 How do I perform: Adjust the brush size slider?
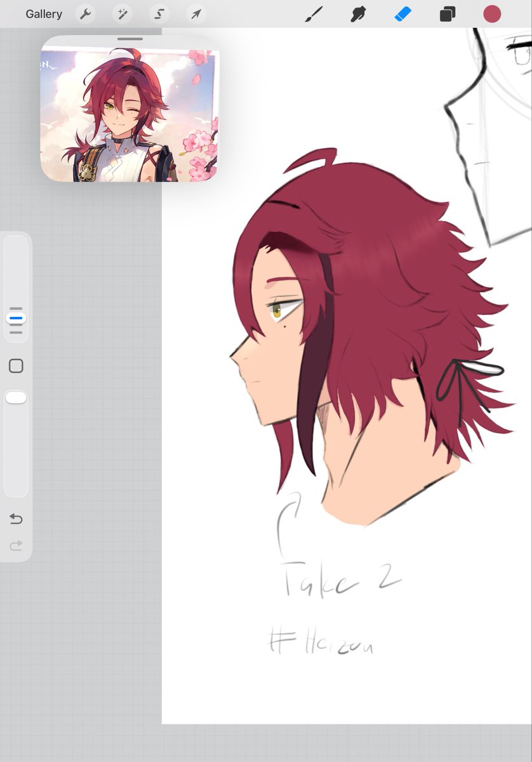click(16, 288)
